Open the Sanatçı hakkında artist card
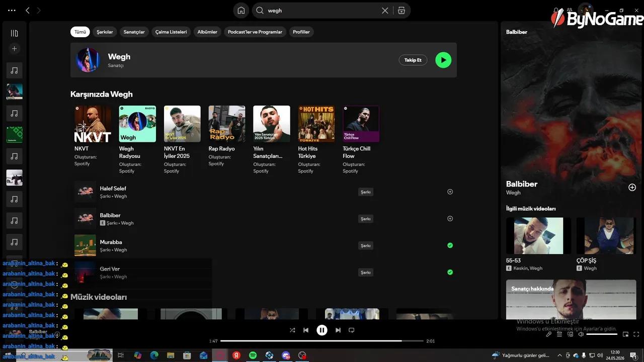This screenshot has height=362, width=644. coord(571,300)
